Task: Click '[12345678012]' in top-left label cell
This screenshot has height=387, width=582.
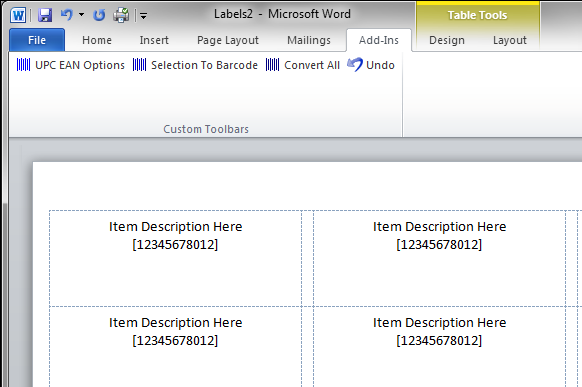Action: (x=175, y=245)
